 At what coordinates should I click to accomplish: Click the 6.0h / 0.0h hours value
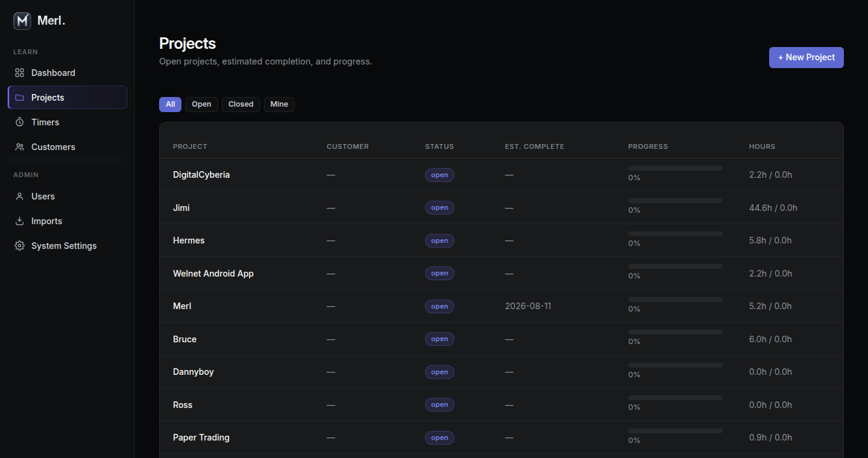click(x=770, y=339)
